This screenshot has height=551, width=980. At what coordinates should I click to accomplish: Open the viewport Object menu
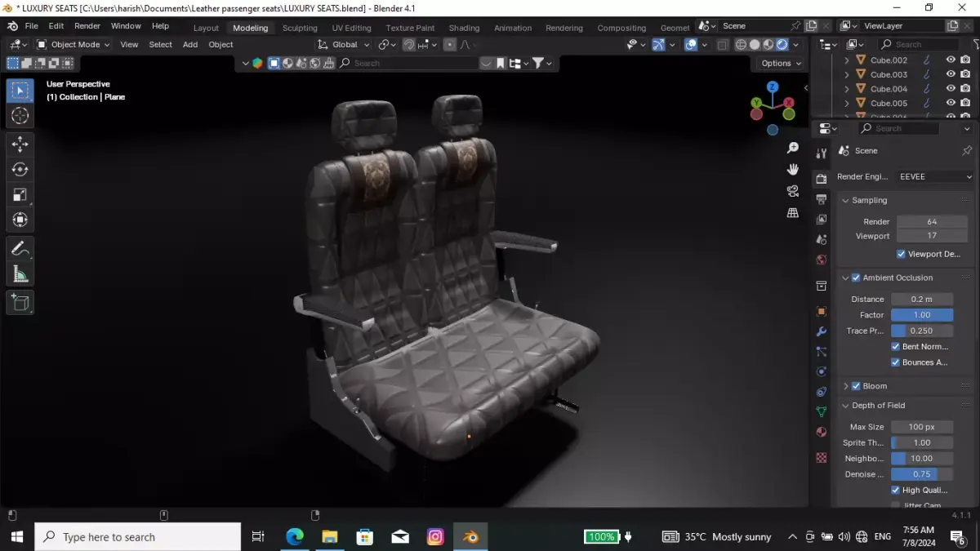click(x=220, y=44)
